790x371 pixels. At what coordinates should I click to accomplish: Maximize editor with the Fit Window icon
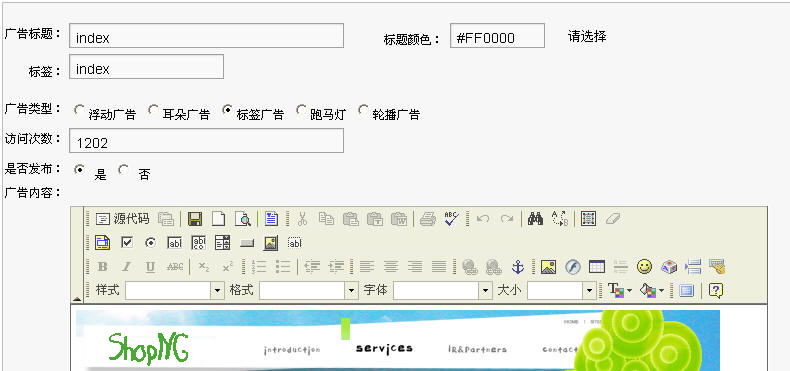pos(687,290)
